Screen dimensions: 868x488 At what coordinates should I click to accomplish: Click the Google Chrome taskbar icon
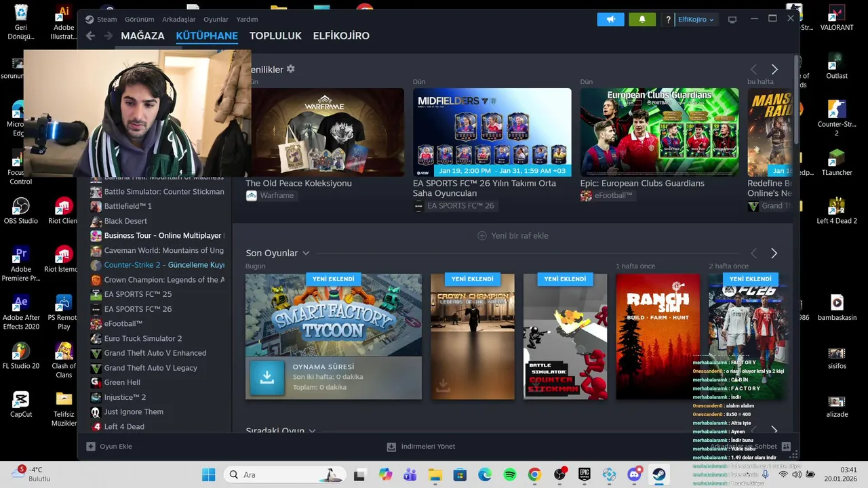pos(534,474)
